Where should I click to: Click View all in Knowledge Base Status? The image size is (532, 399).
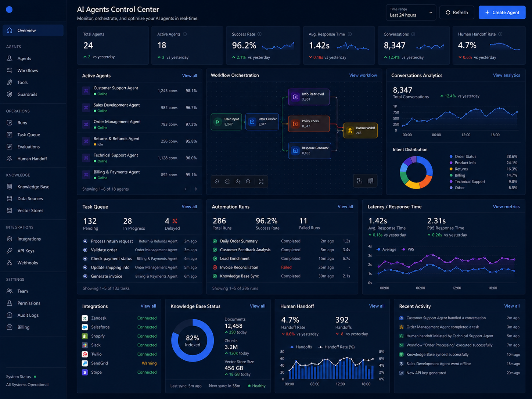(258, 306)
